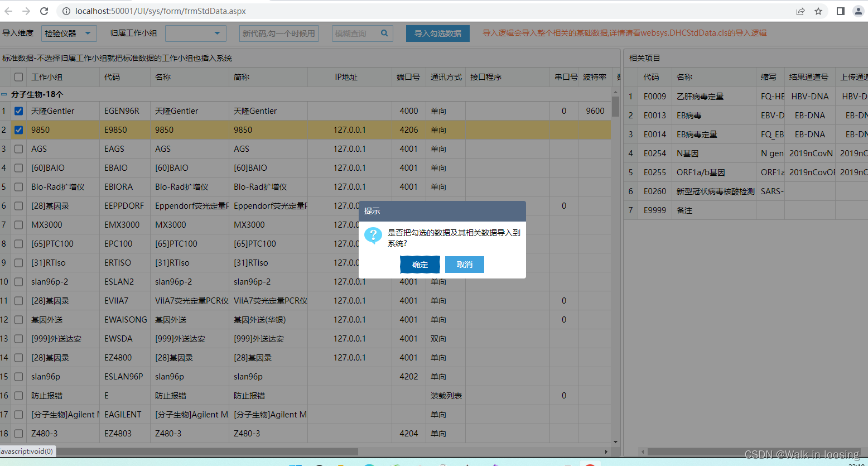Click the 相关项目 horizontal scrollbar
The image size is (868, 466).
coord(753,451)
